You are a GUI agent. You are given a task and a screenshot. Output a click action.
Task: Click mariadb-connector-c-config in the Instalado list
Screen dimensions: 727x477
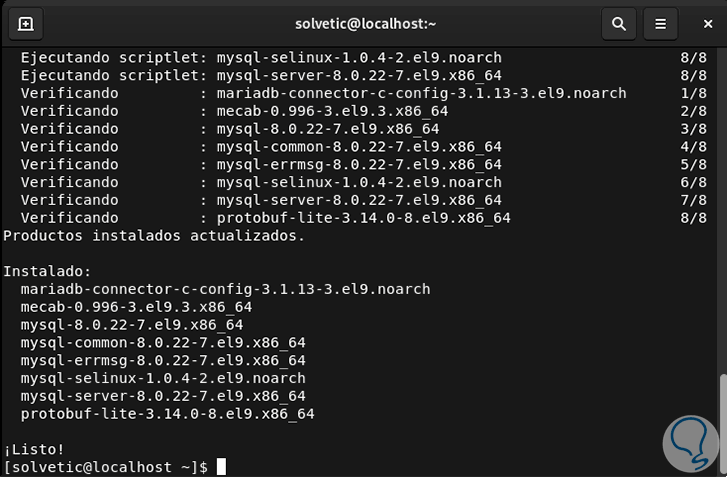225,289
